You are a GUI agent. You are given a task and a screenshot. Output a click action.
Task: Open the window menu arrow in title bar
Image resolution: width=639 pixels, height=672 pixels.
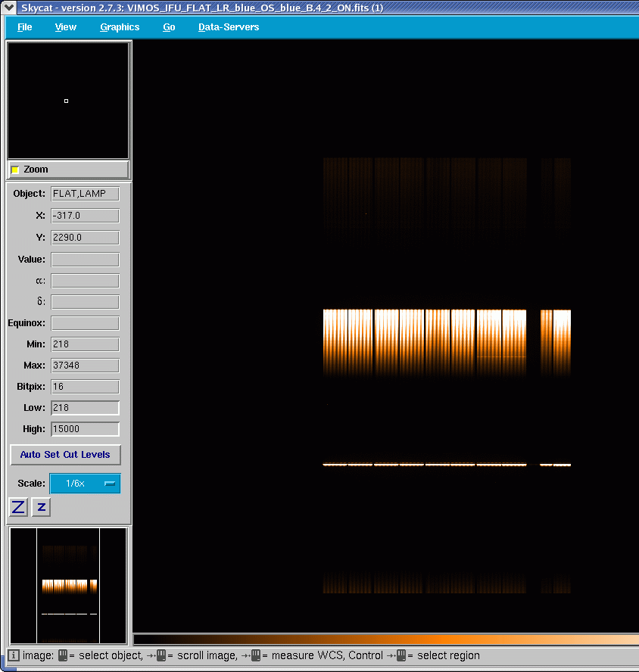pos(8,8)
